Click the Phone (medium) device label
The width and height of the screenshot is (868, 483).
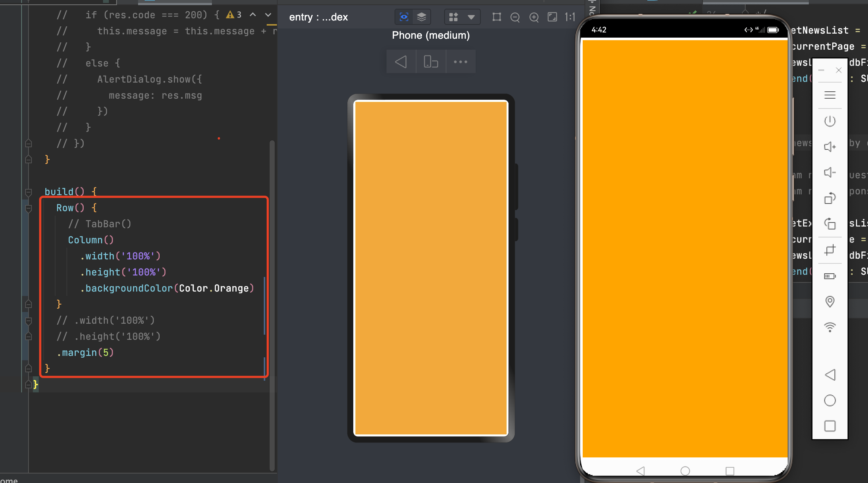pyautogui.click(x=431, y=35)
